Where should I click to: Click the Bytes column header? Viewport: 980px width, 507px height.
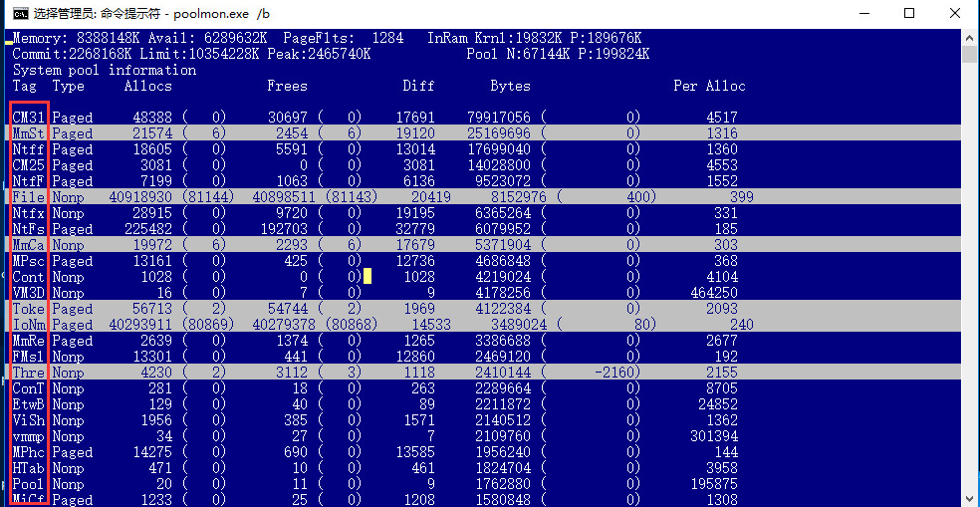(x=510, y=86)
